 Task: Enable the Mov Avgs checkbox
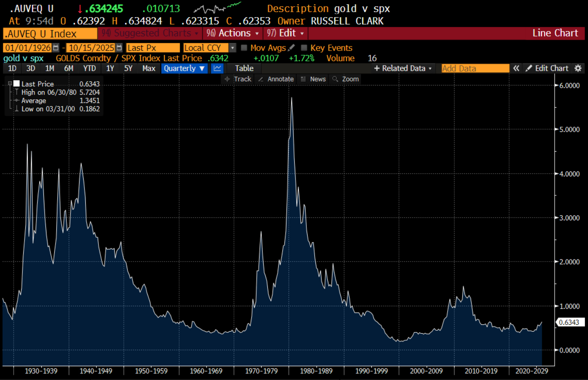point(244,48)
